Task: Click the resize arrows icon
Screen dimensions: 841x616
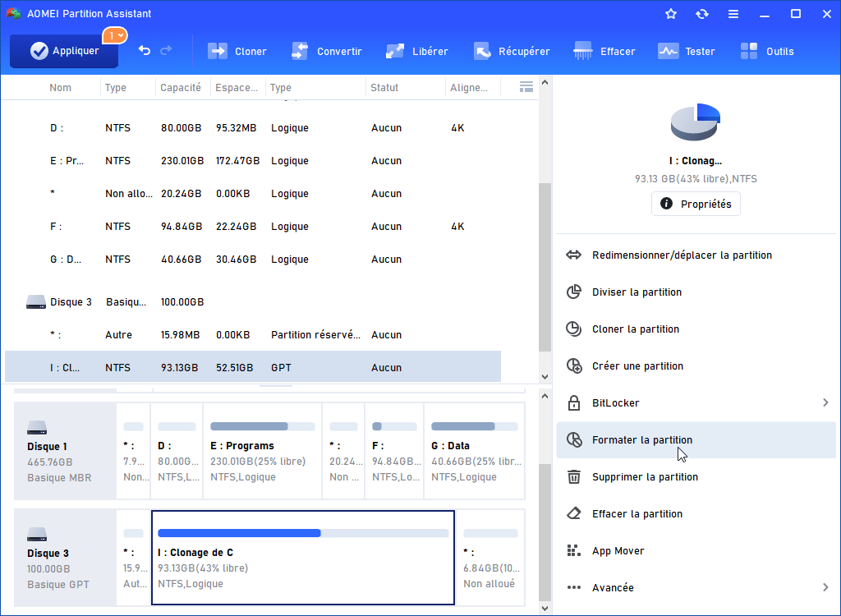Action: [x=574, y=255]
